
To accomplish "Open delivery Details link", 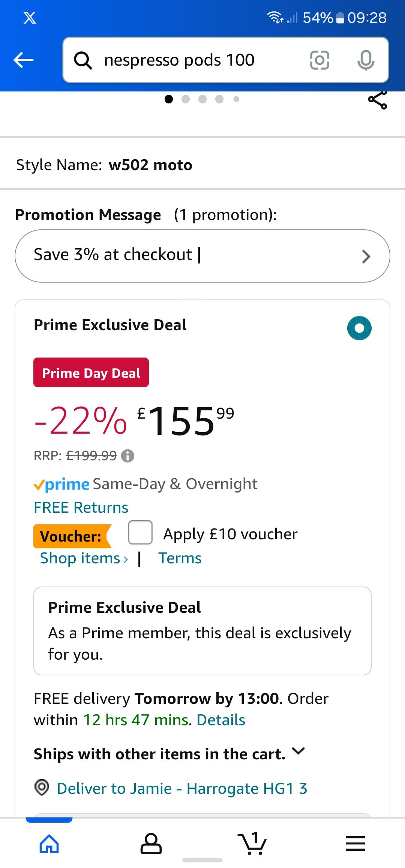I will (x=221, y=720).
